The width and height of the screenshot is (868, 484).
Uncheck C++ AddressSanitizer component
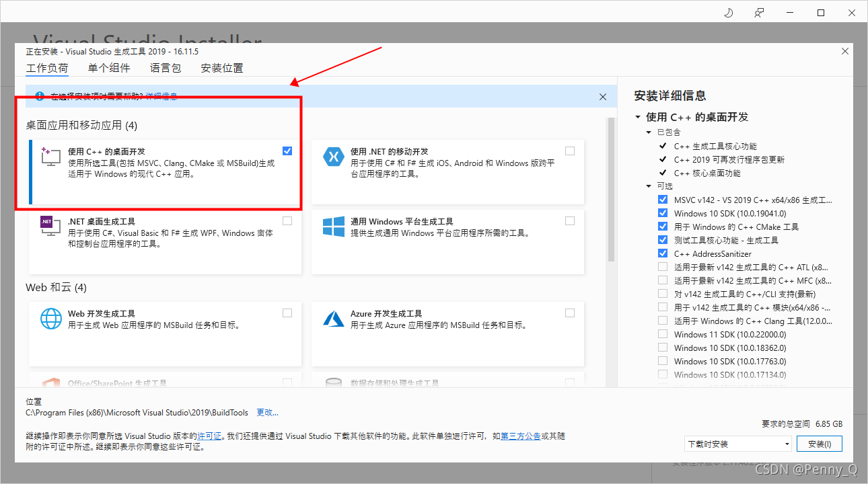(663, 253)
